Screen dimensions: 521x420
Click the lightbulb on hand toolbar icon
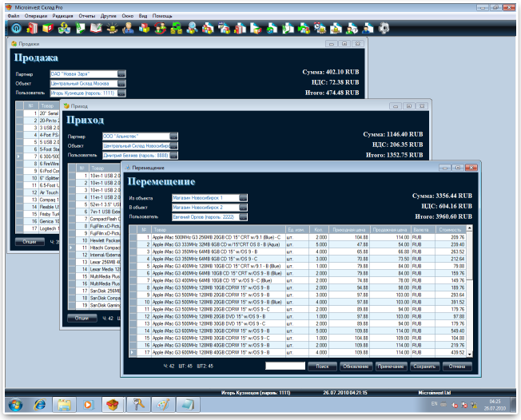(x=112, y=28)
